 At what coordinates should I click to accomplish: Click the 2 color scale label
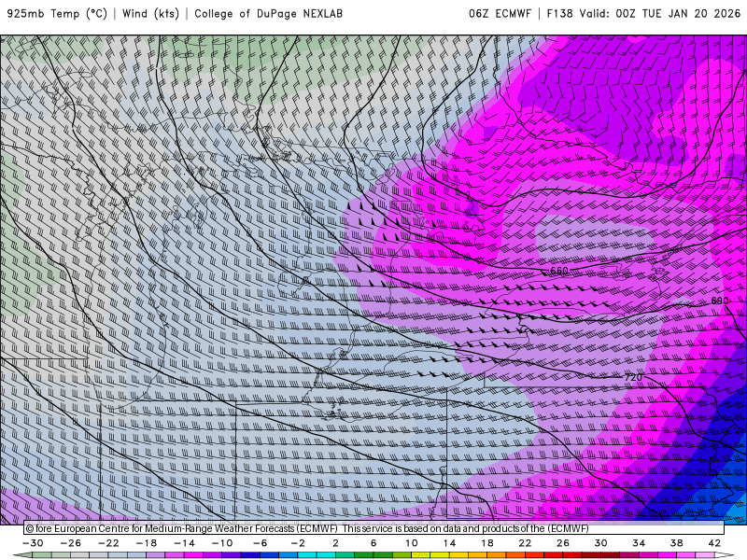tap(335, 543)
